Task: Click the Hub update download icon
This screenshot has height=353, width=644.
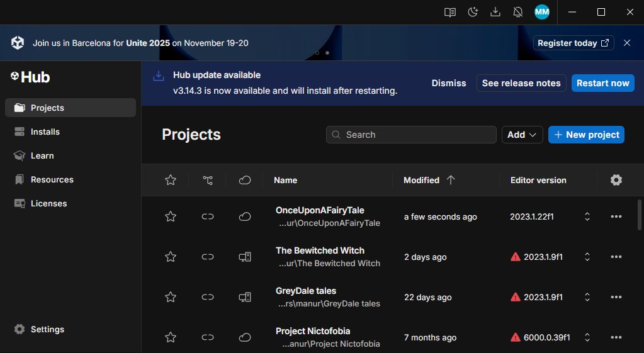Action: pos(159,76)
